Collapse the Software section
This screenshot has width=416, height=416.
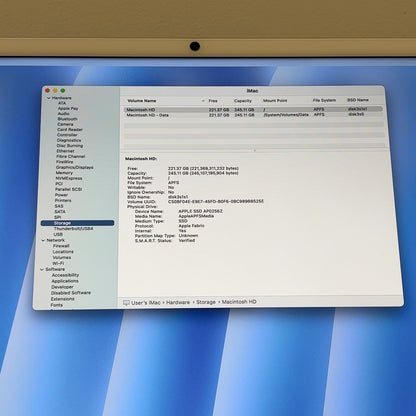(x=42, y=269)
